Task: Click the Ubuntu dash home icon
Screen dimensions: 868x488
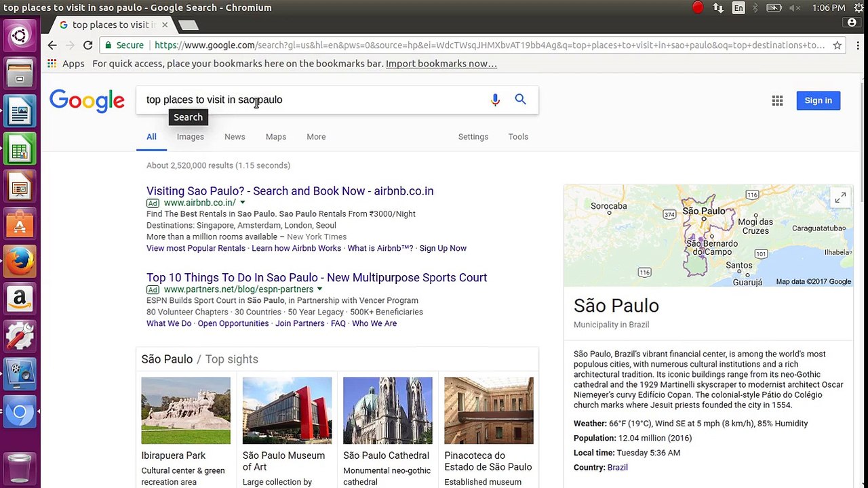Action: click(19, 36)
